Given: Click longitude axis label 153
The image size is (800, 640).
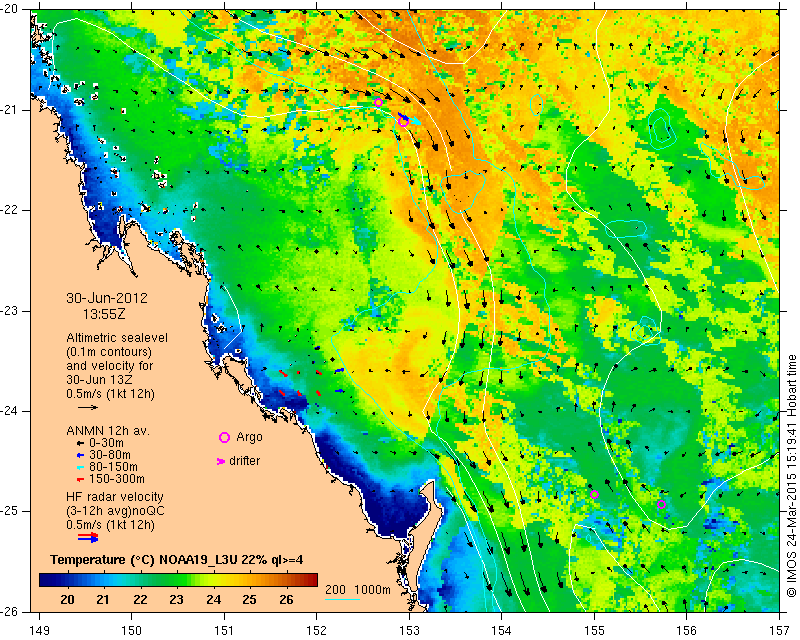Looking at the screenshot, I should pos(409,631).
